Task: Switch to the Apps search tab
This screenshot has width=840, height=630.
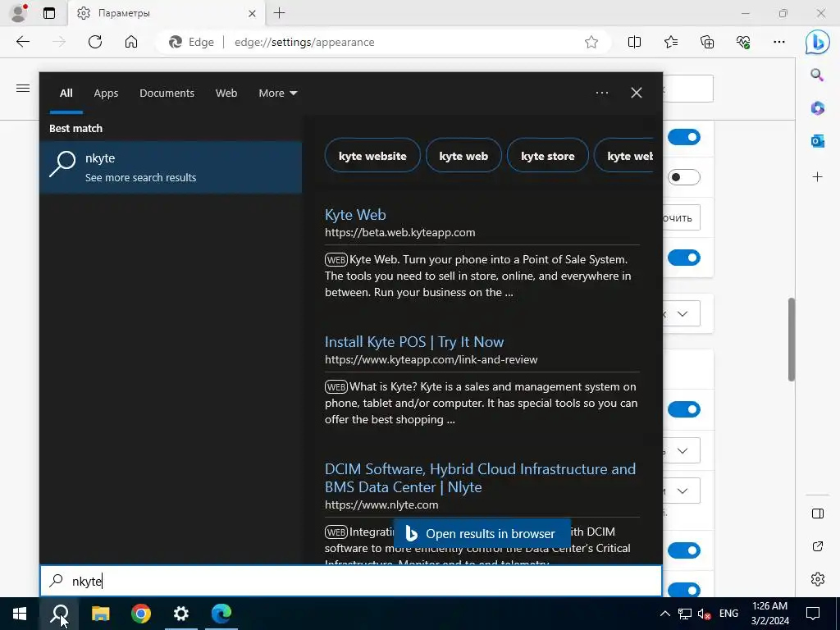Action: tap(106, 93)
